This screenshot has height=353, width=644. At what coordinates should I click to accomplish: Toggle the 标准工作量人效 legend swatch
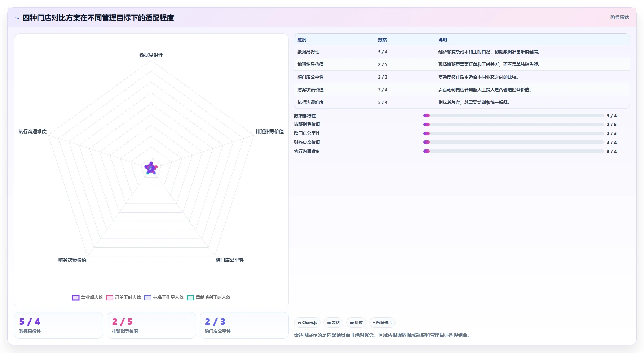tap(148, 298)
